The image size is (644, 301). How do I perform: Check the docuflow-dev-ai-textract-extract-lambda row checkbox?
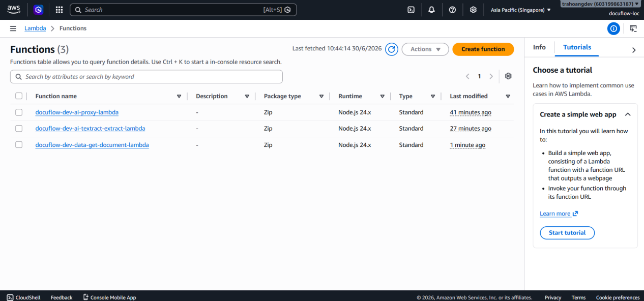pos(19,129)
